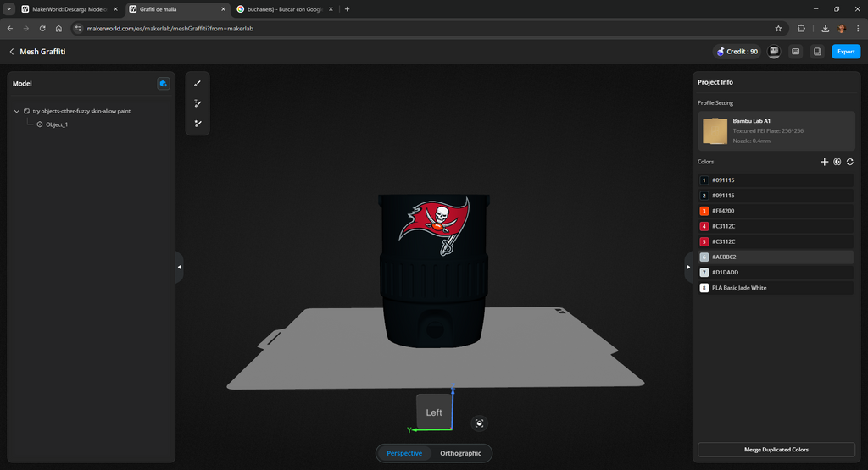The image size is (868, 470).
Task: Collapse the left Model panel
Action: (x=179, y=267)
